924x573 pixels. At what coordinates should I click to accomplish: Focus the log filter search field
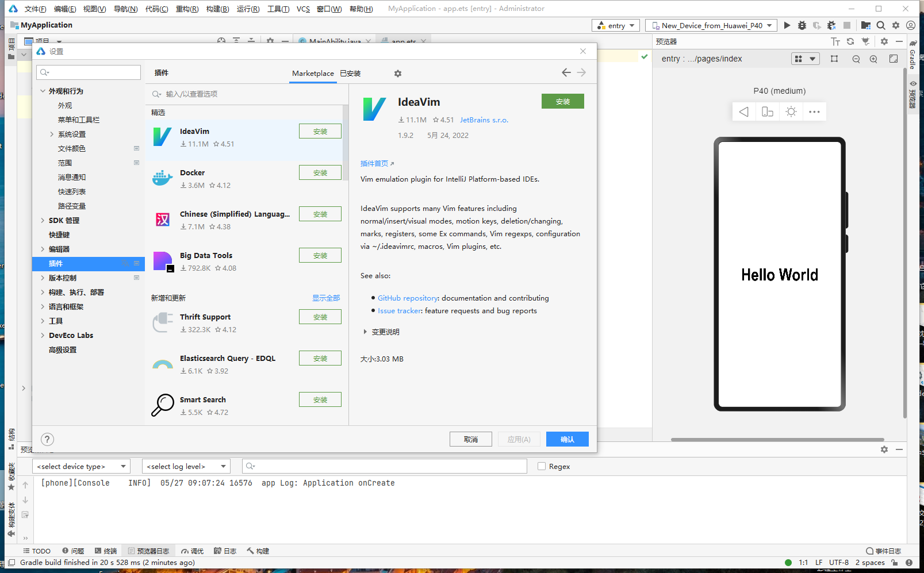pyautogui.click(x=385, y=466)
